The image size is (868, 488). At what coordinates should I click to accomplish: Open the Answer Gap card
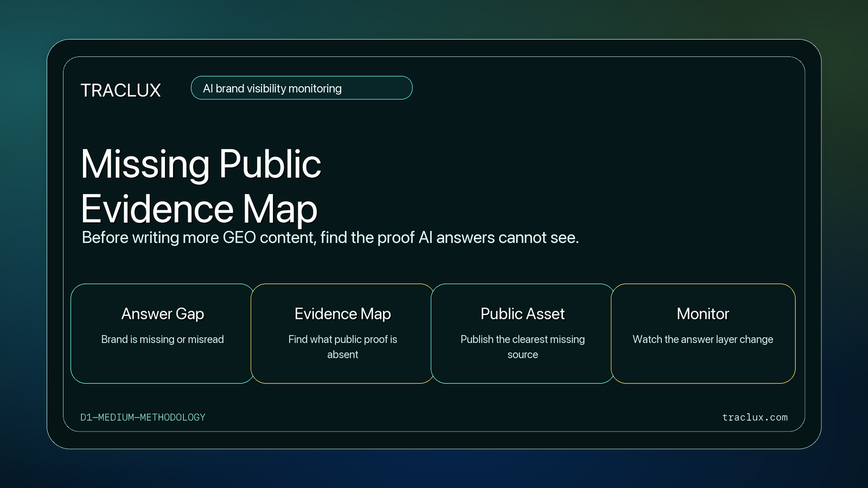(162, 333)
